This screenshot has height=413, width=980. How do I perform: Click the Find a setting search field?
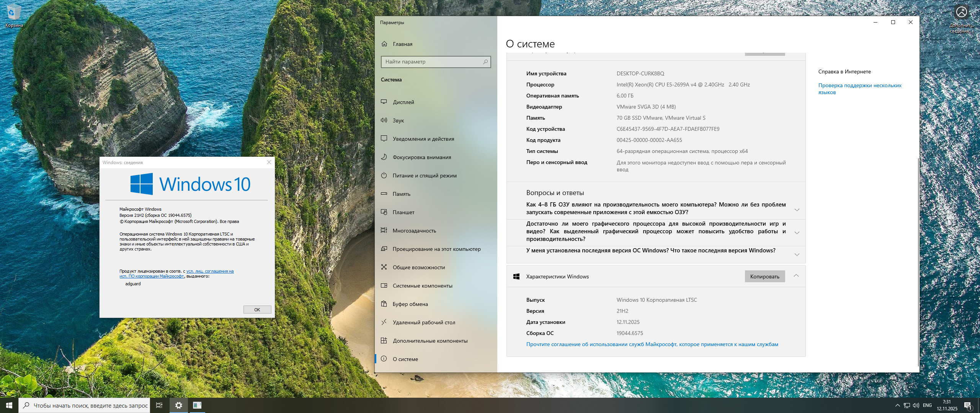(433, 62)
